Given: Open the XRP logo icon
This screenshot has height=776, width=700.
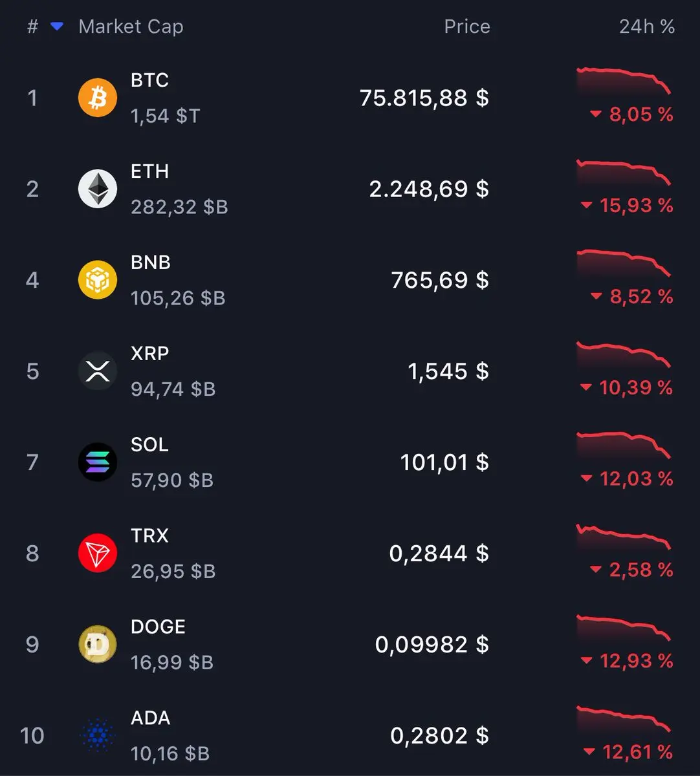Looking at the screenshot, I should pyautogui.click(x=98, y=371).
